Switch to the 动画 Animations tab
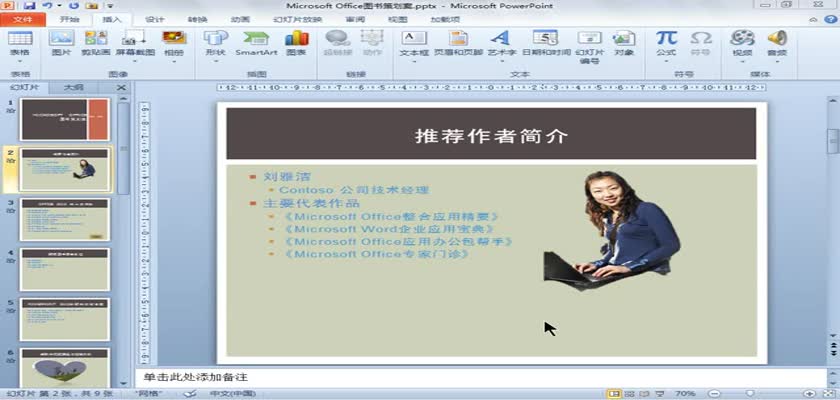 tap(240, 20)
